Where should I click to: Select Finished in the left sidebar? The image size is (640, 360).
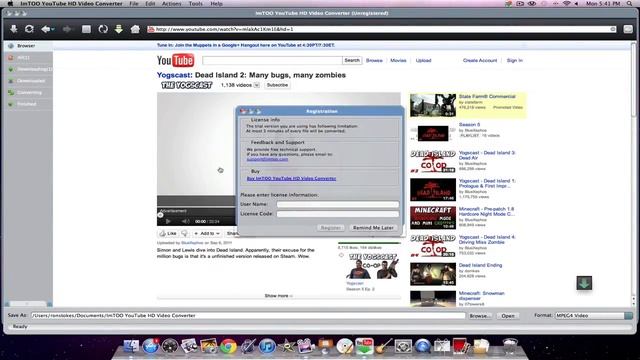pyautogui.click(x=28, y=104)
